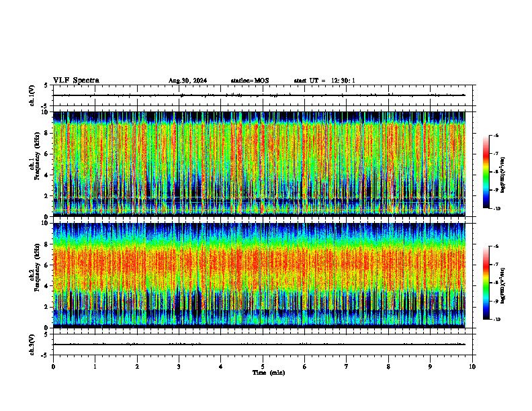The image size is (532, 411).
Task: Click the ch.2 frequency axis "4" tick label
Action: (47, 286)
